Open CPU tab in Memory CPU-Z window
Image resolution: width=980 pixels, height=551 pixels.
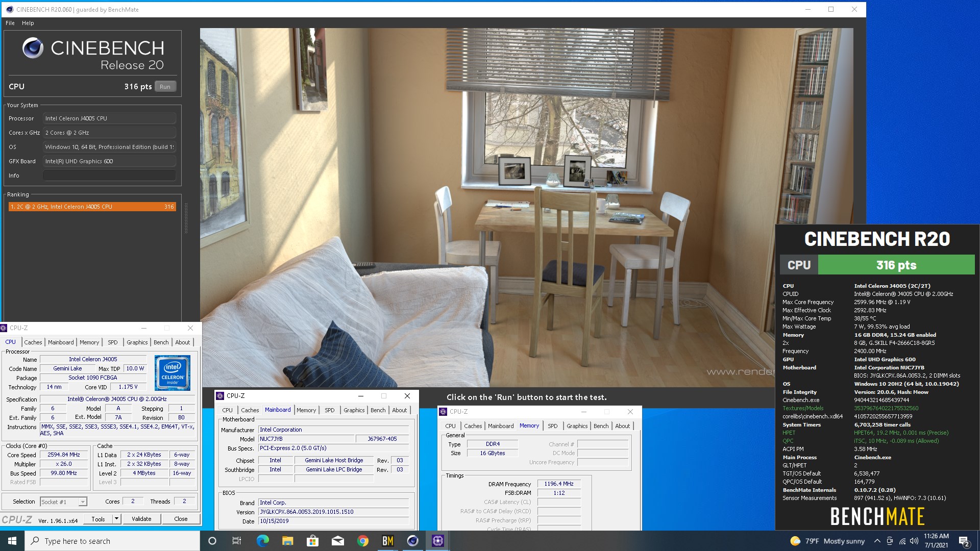(x=451, y=426)
